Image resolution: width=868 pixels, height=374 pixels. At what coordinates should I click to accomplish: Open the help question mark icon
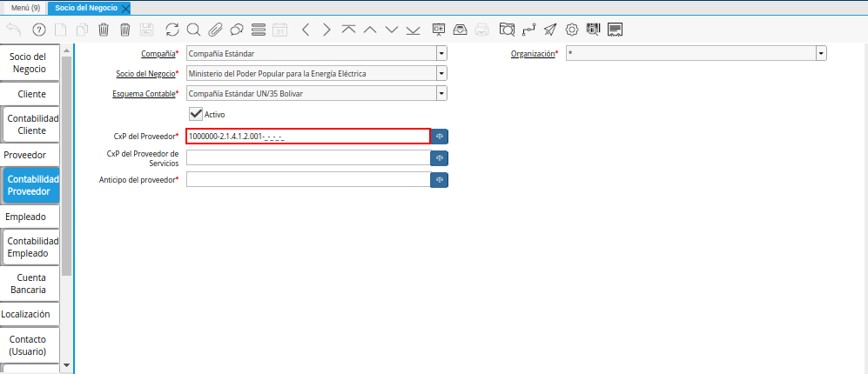(39, 30)
